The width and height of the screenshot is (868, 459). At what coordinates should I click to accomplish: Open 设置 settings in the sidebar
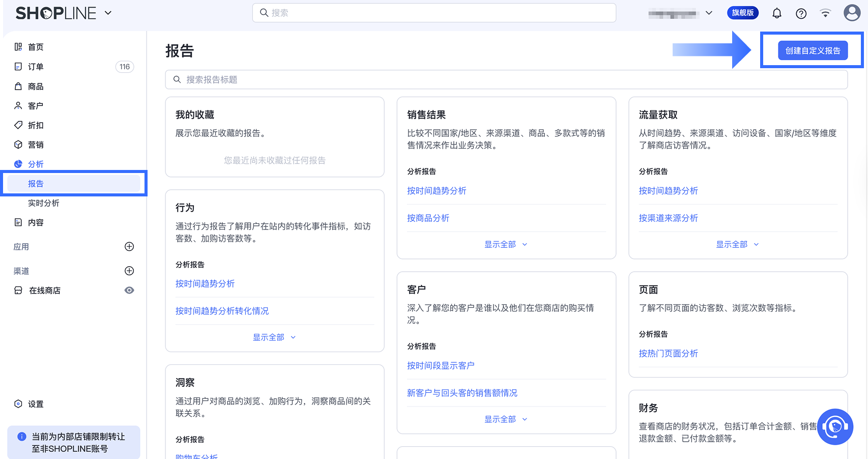click(36, 404)
